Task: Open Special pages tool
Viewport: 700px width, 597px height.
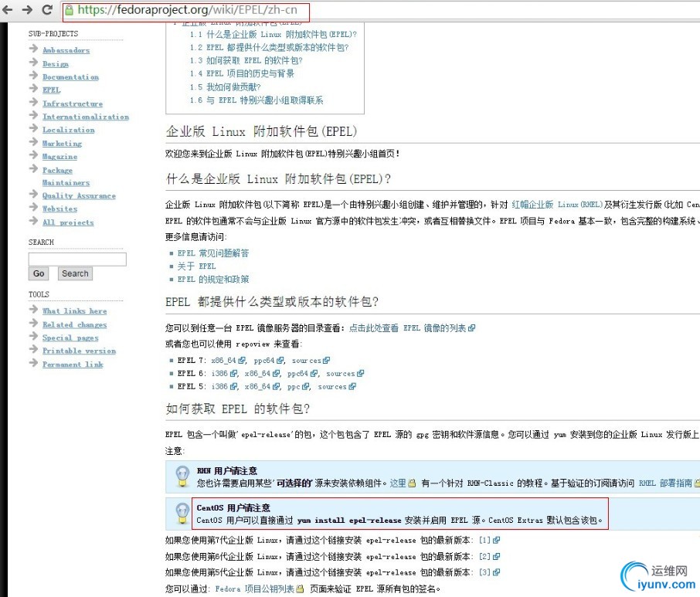Action: (70, 338)
